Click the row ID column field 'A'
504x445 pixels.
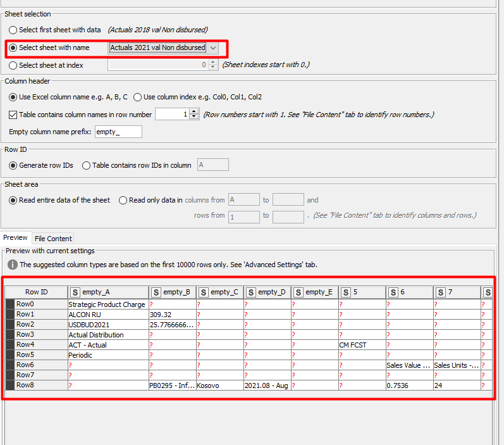point(212,165)
